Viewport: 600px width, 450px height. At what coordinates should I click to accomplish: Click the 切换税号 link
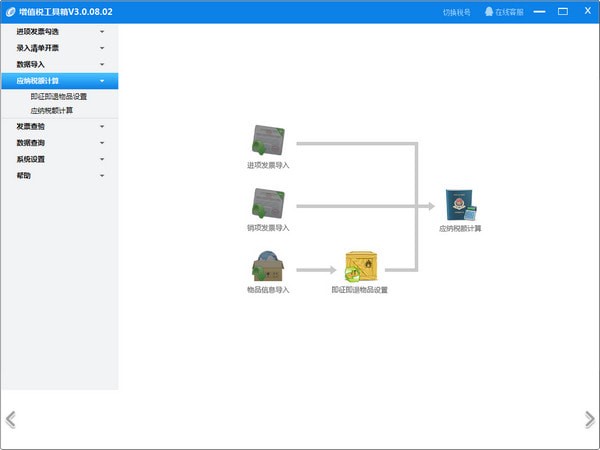click(x=457, y=12)
